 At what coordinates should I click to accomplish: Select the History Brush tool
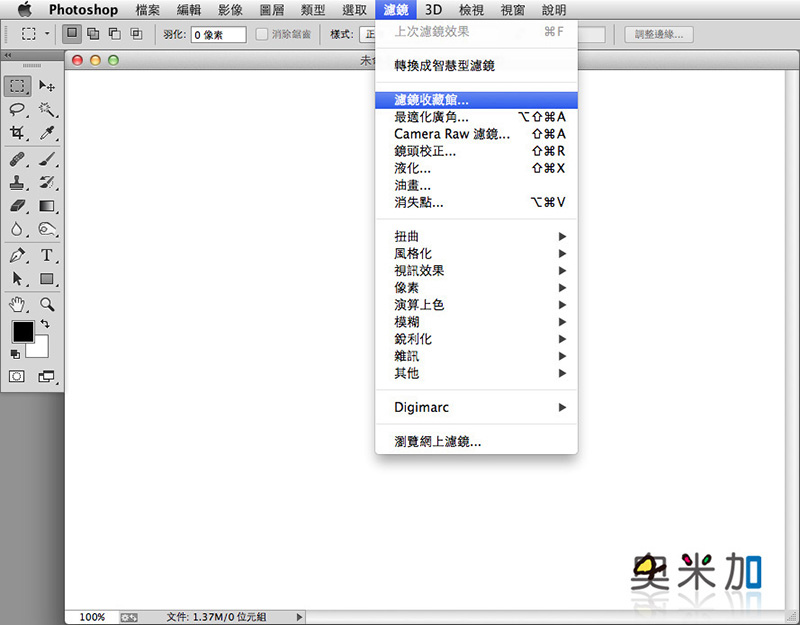coord(47,183)
